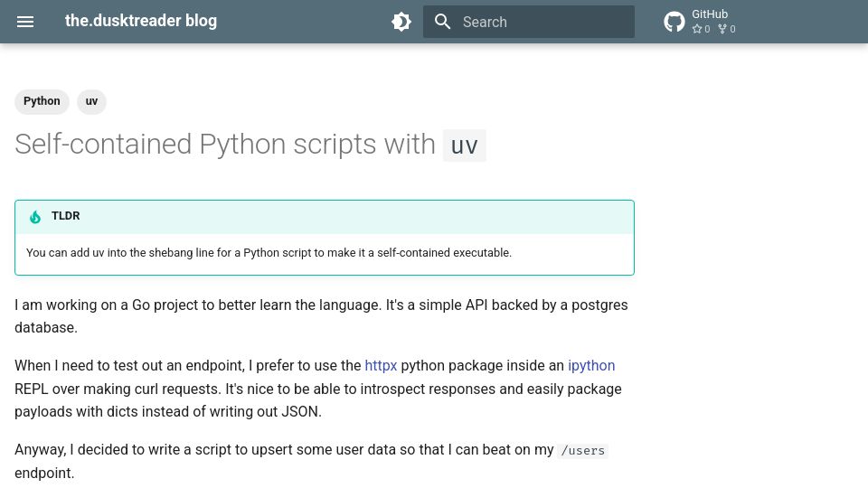868x488 pixels.
Task: Click the magnifier search icon
Action: coord(442,22)
